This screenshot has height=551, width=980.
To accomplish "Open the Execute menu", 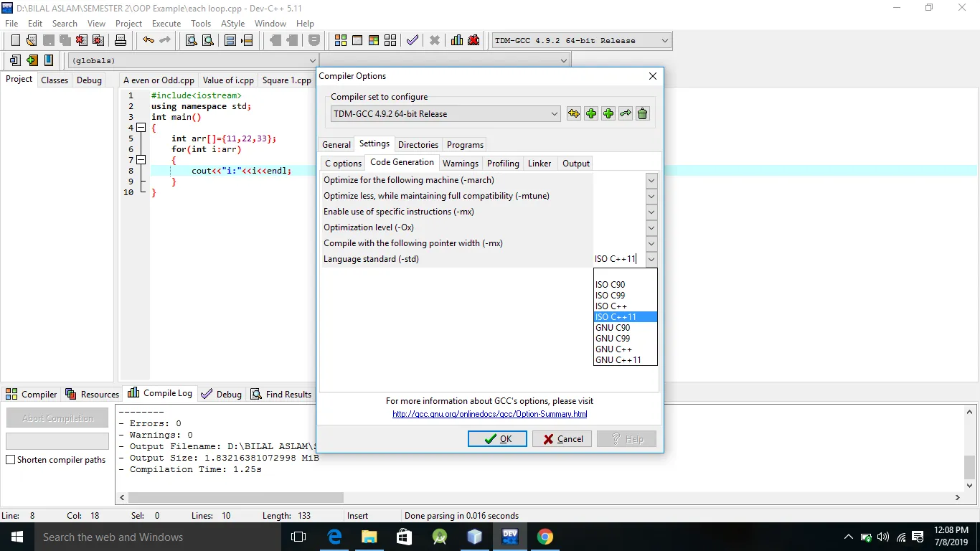I will [x=166, y=24].
